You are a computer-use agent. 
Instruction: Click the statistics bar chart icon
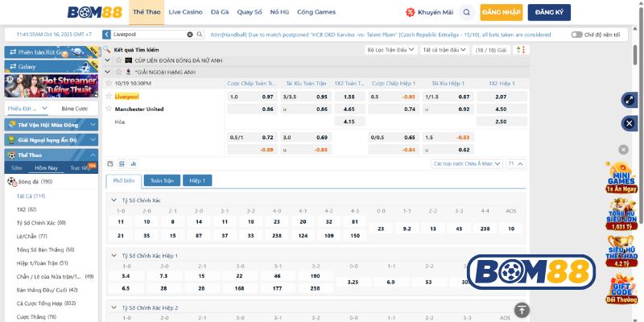pyautogui.click(x=133, y=163)
